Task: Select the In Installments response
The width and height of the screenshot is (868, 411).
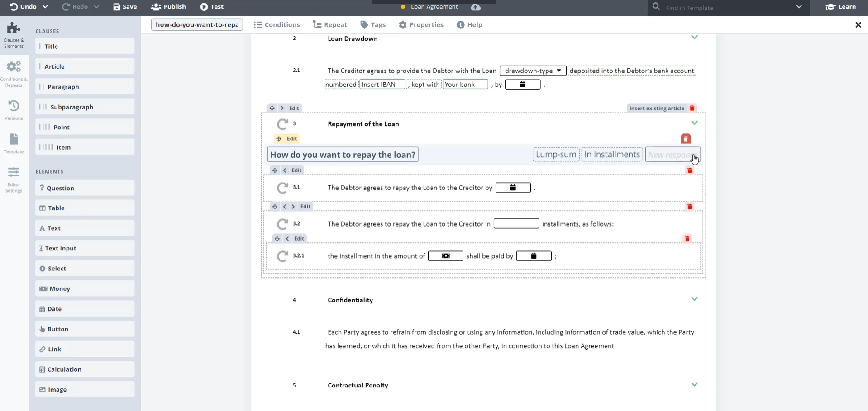Action: tap(612, 155)
